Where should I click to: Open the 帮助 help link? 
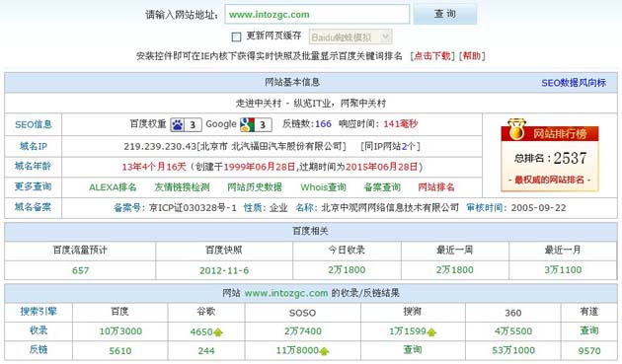(472, 56)
